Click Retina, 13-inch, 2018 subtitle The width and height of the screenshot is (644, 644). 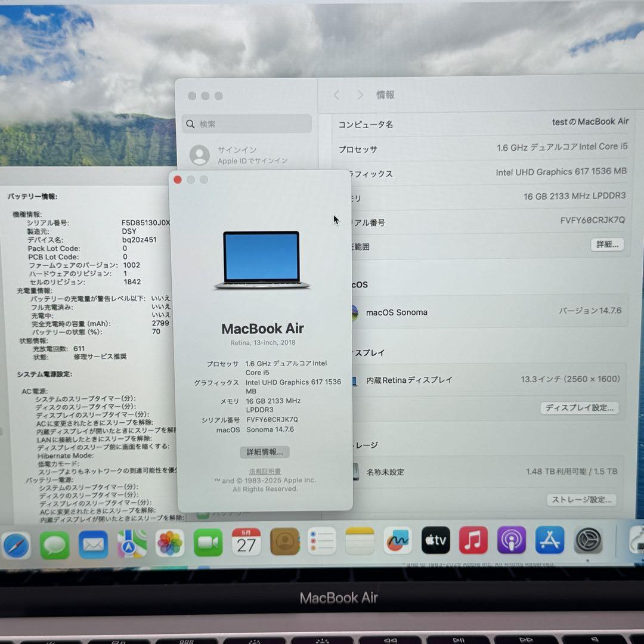[262, 342]
